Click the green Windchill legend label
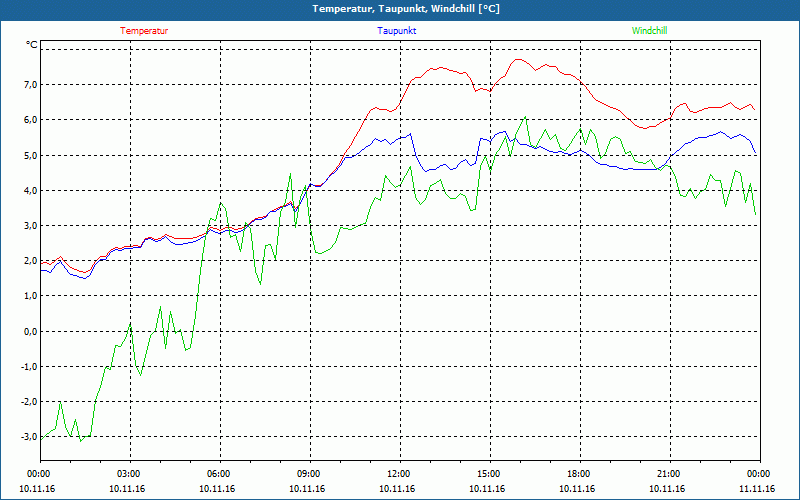 coord(649,31)
